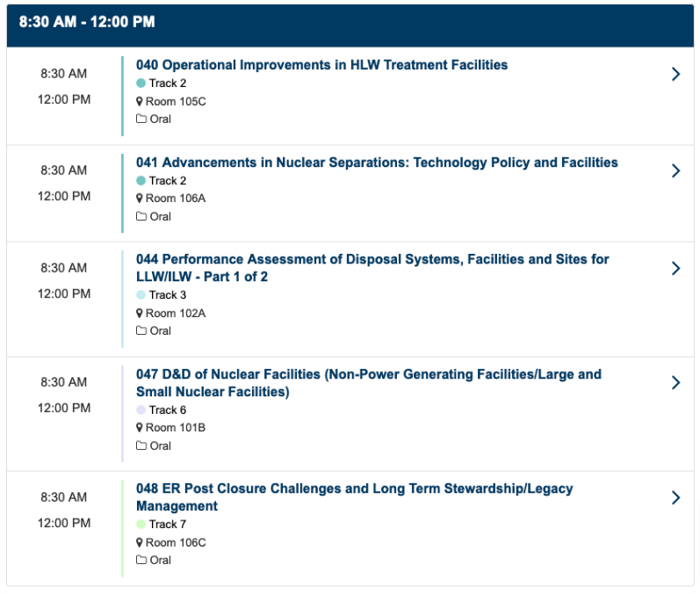Click folder icon next to Oral in session 048
Viewport: 700px width, 594px height.
141,561
